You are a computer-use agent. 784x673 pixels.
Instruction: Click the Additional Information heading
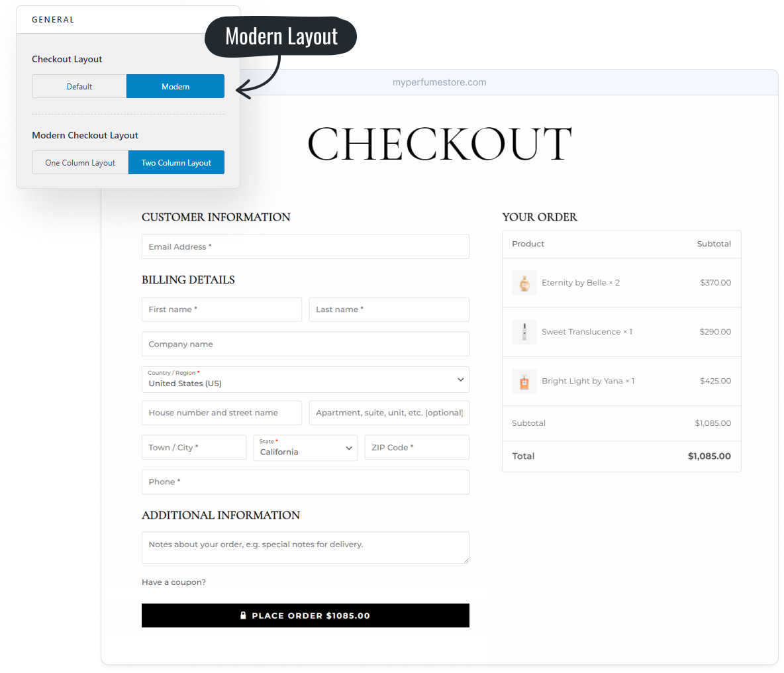point(220,515)
